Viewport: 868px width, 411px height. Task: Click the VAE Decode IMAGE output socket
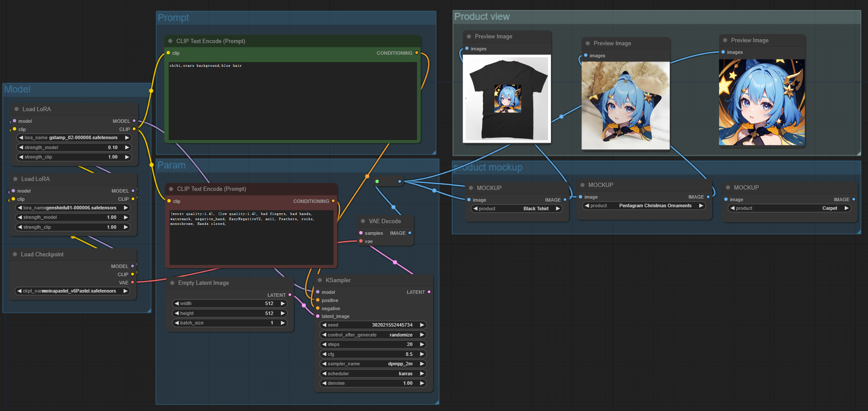coord(410,233)
